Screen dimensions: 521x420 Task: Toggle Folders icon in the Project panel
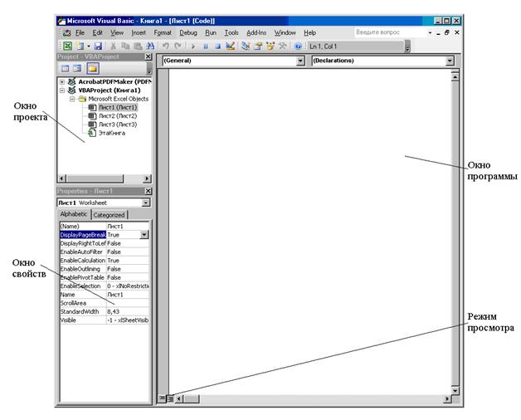(x=93, y=69)
